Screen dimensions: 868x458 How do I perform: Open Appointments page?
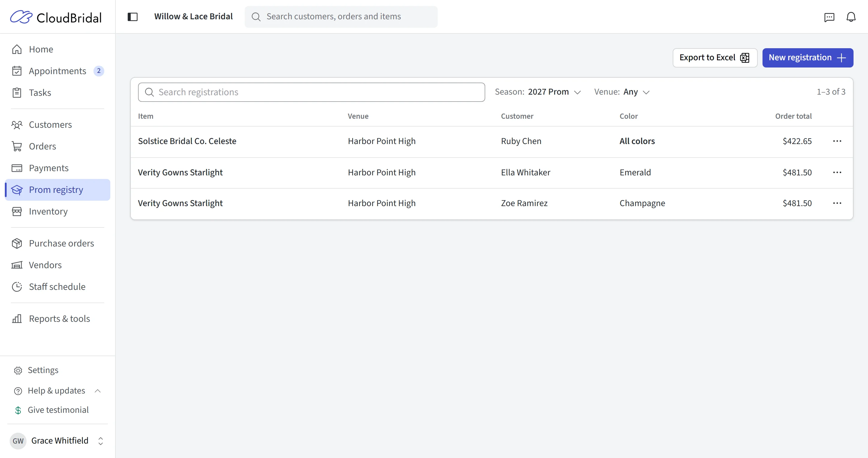[x=58, y=71]
